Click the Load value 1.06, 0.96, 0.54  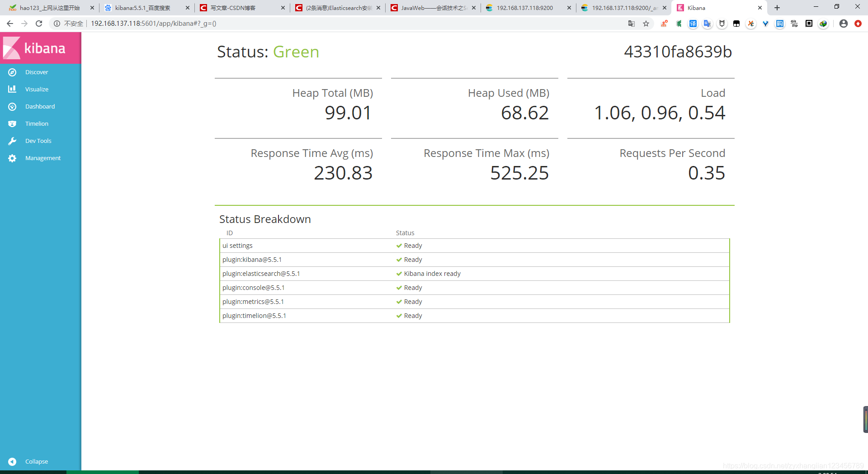[x=660, y=113]
